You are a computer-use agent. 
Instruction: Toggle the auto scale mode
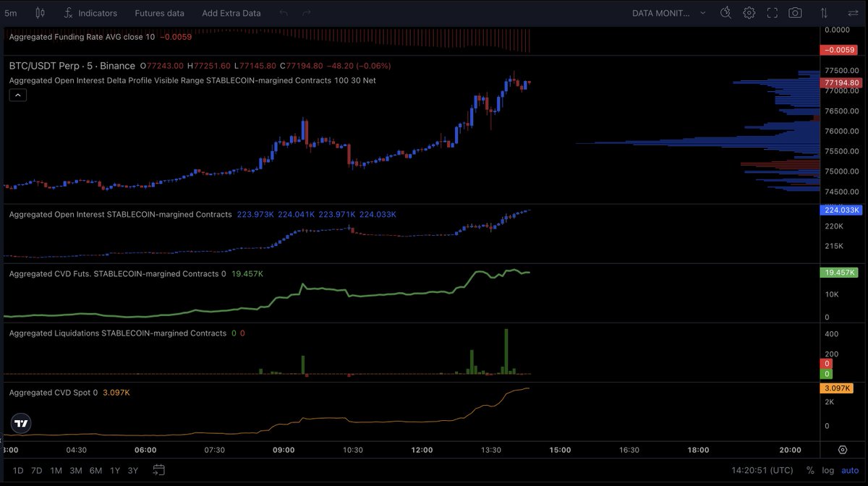pyautogui.click(x=850, y=470)
